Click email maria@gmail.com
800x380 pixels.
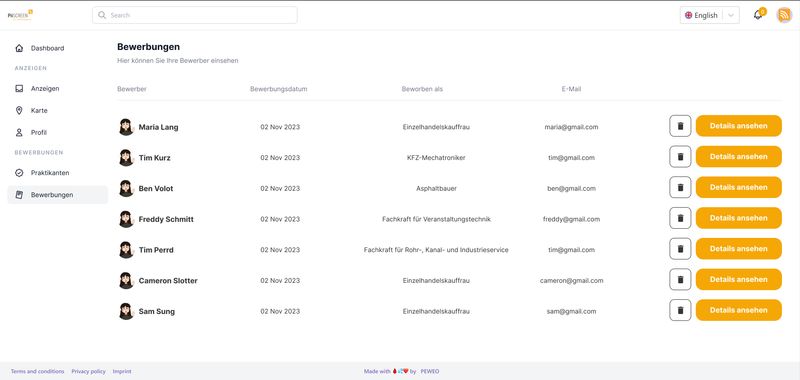571,127
